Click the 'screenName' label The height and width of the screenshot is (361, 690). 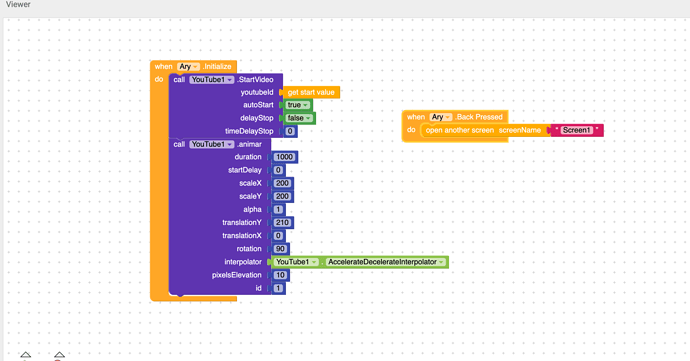(520, 130)
